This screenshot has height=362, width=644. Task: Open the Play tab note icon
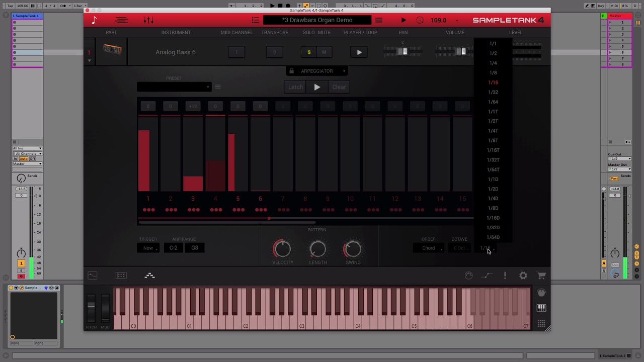click(94, 20)
